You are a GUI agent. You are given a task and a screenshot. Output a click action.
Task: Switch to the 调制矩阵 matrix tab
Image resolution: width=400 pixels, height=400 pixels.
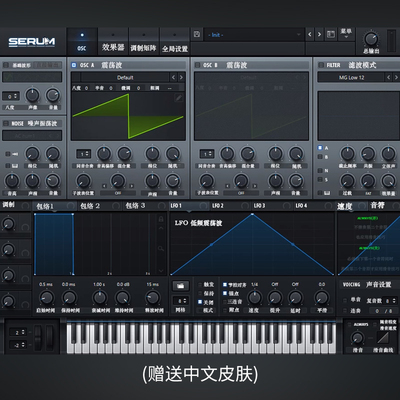coord(144,42)
